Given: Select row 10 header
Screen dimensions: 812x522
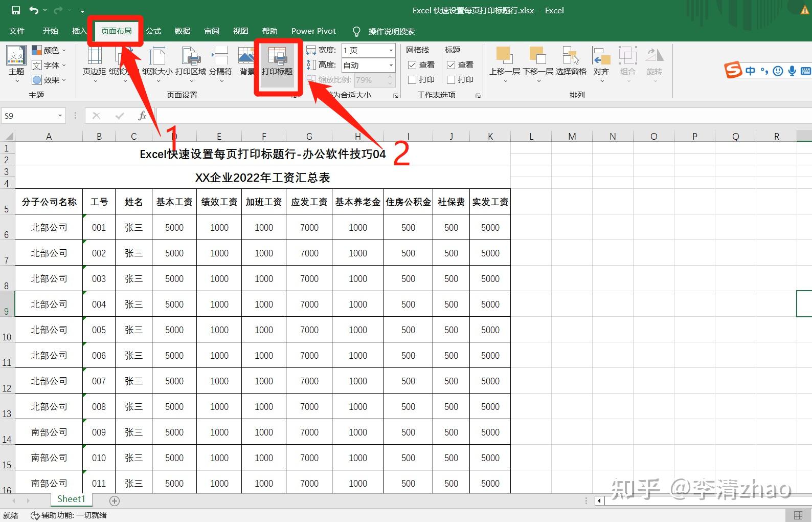Looking at the screenshot, I should tap(7, 330).
